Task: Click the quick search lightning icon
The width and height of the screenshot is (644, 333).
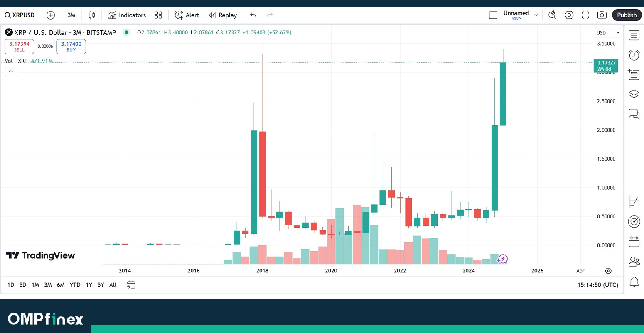Action: click(552, 15)
